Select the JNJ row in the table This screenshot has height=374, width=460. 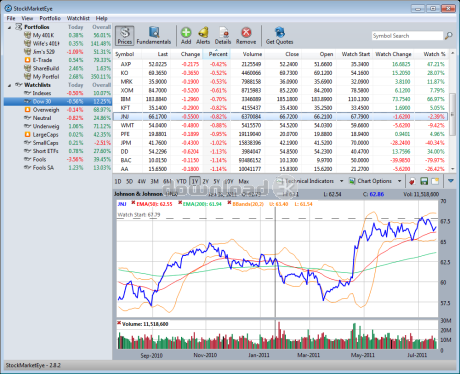point(281,116)
